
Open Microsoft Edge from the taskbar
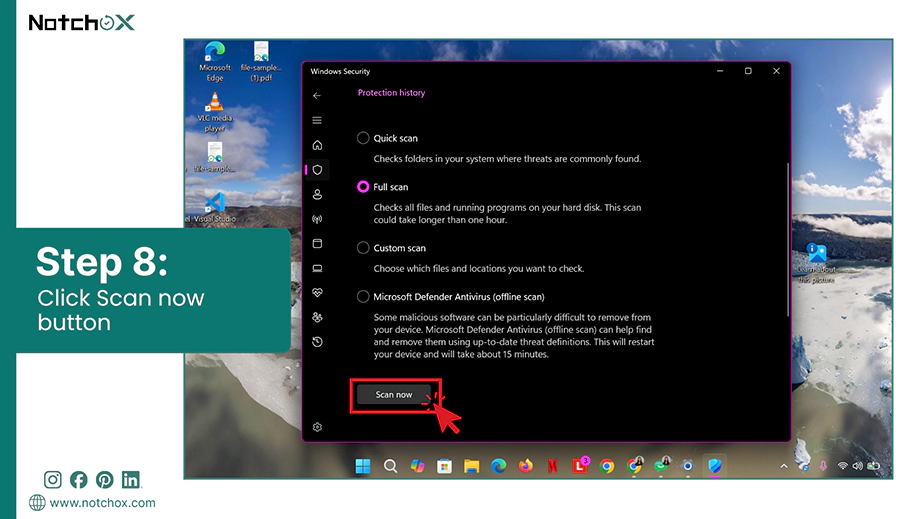pyautogui.click(x=499, y=466)
